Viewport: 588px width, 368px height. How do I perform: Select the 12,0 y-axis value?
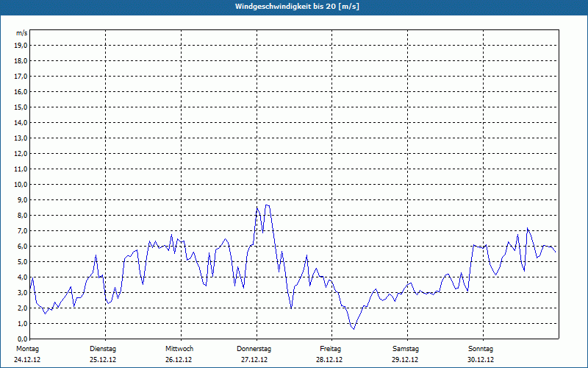(21, 153)
